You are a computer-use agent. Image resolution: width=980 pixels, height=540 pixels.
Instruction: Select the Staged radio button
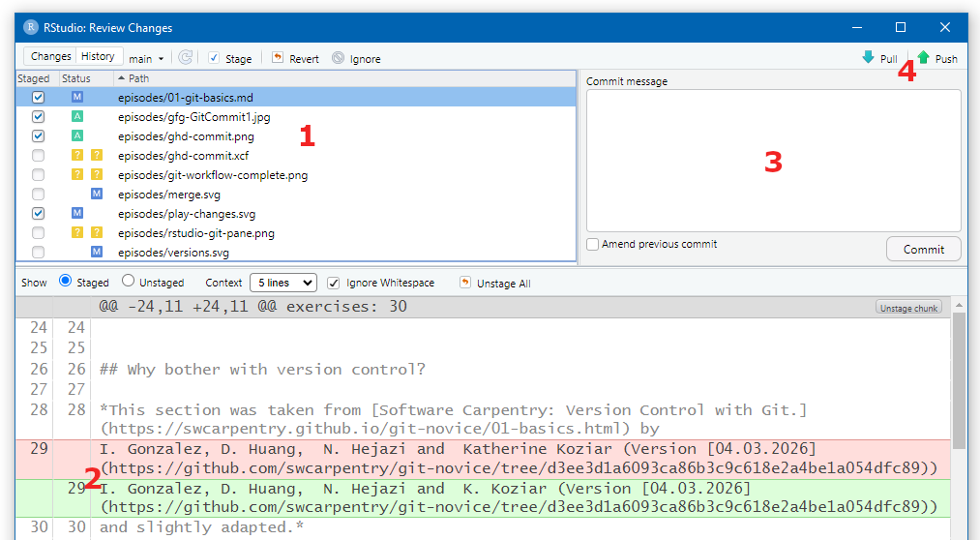(x=65, y=281)
